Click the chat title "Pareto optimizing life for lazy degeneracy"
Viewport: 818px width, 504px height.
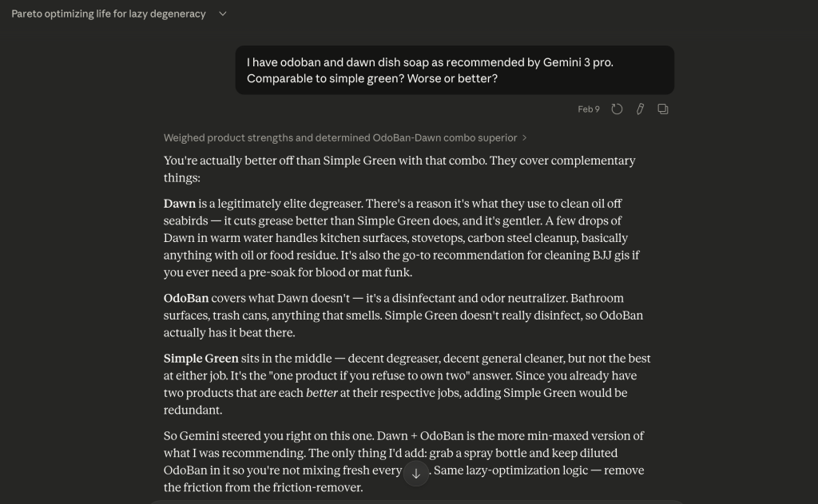[x=109, y=14]
